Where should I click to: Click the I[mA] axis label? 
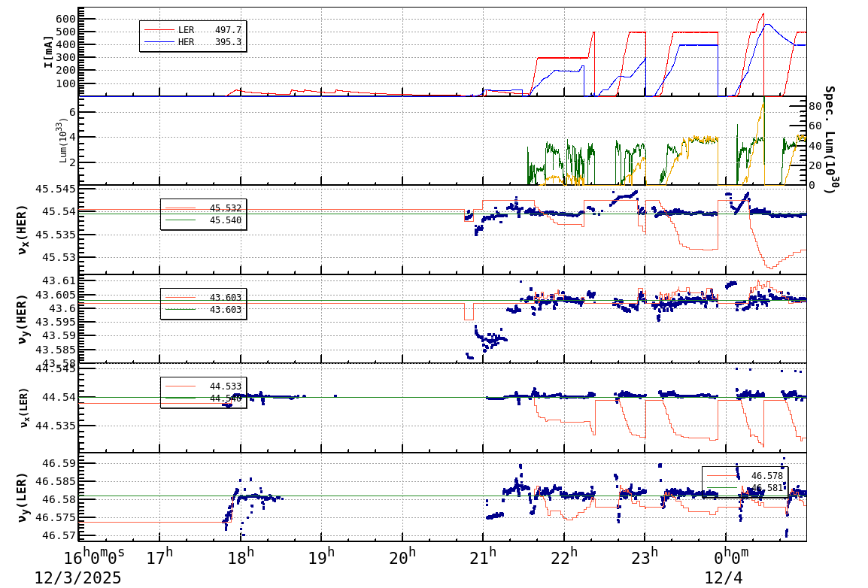click(49, 50)
